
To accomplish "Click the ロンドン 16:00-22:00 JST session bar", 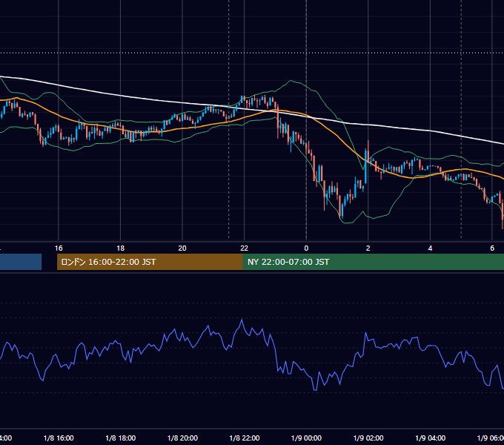I will pos(150,262).
